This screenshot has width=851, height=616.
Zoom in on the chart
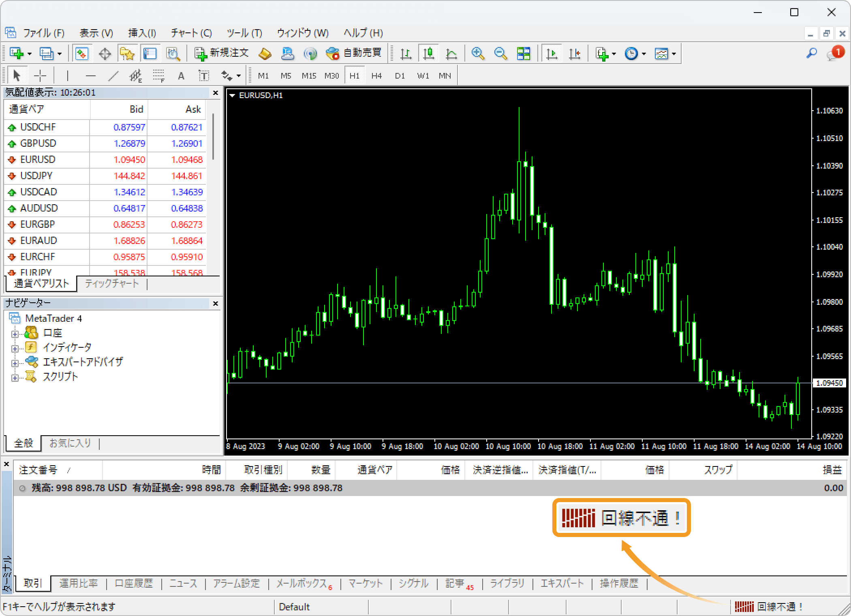[478, 53]
